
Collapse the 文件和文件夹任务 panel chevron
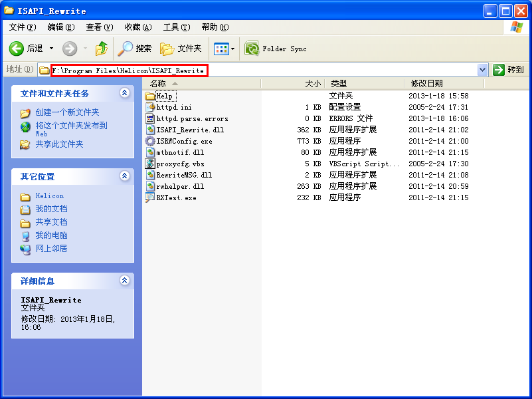(124, 92)
